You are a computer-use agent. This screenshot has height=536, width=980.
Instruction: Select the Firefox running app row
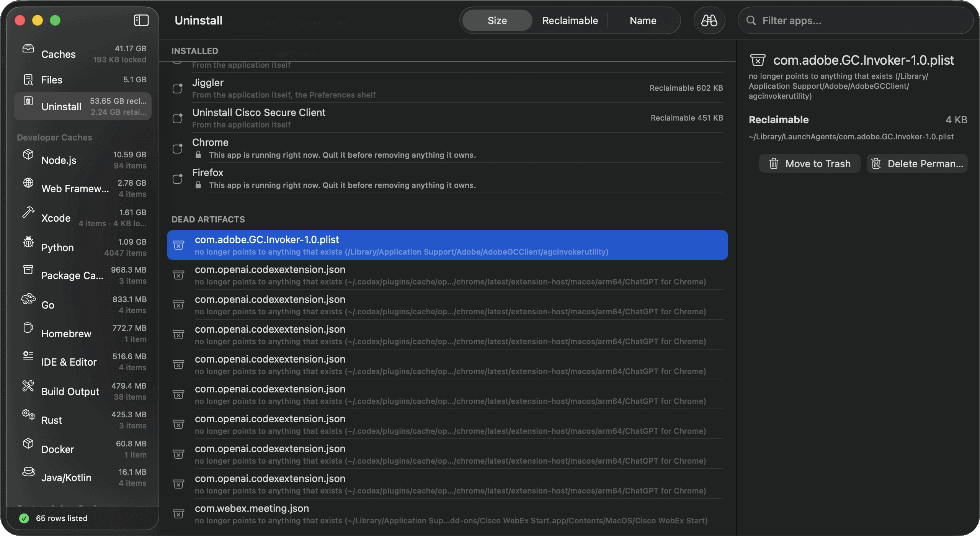[x=448, y=178]
